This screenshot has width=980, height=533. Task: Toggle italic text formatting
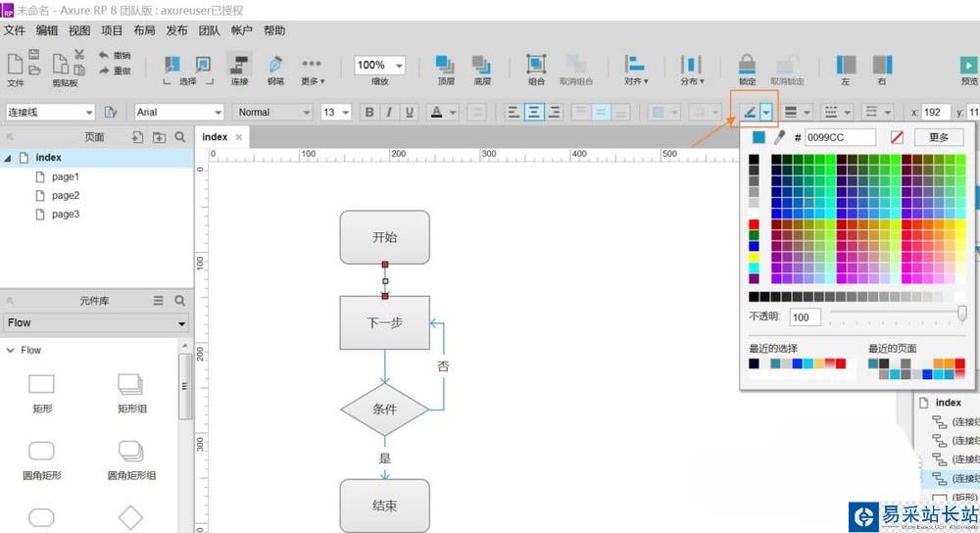pyautogui.click(x=389, y=112)
